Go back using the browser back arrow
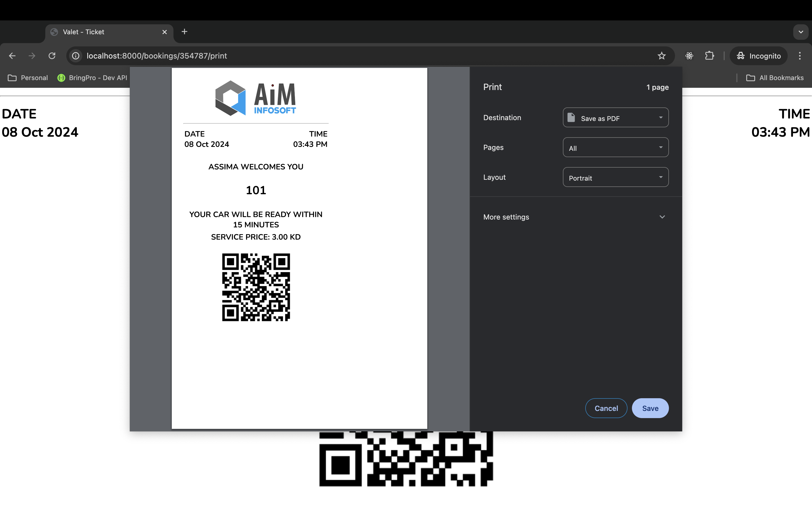812x528 pixels. pyautogui.click(x=12, y=56)
